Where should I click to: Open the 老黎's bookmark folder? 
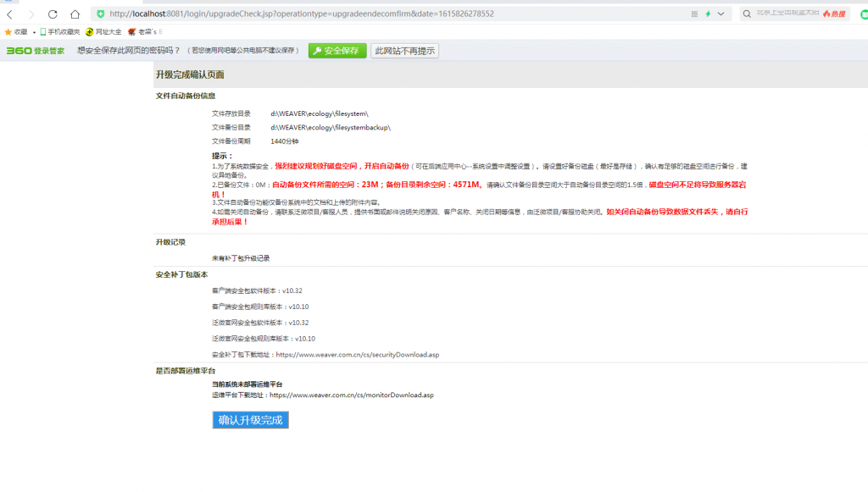(146, 31)
